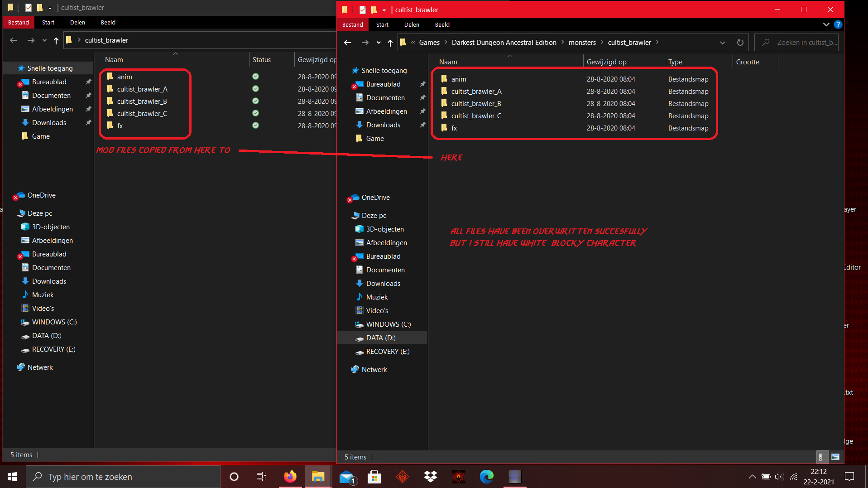Open Explorer help question mark icon
868x488 pixels.
838,24
